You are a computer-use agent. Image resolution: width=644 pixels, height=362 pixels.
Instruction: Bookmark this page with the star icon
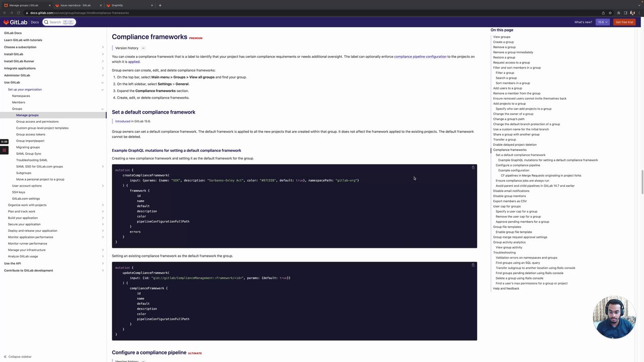[x=610, y=13]
